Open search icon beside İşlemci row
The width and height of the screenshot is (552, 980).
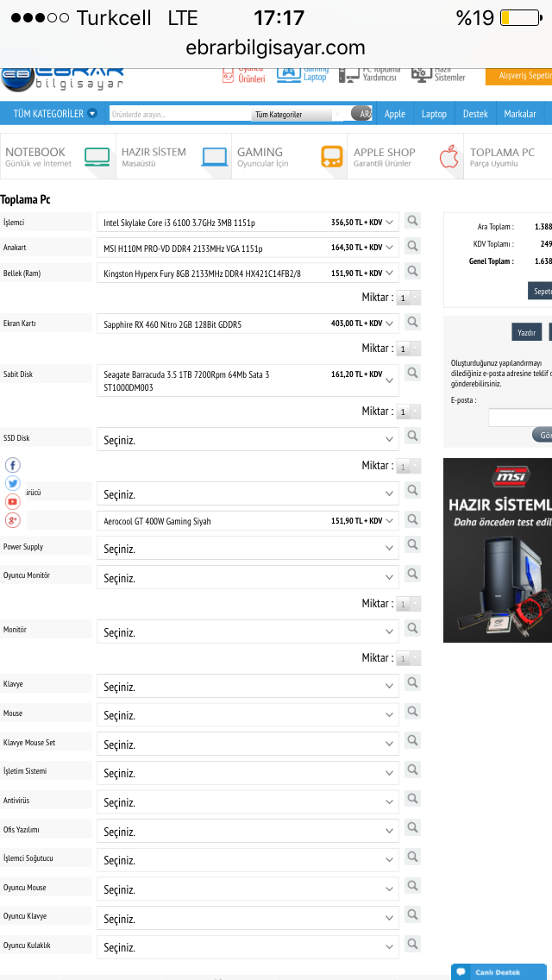(x=412, y=221)
